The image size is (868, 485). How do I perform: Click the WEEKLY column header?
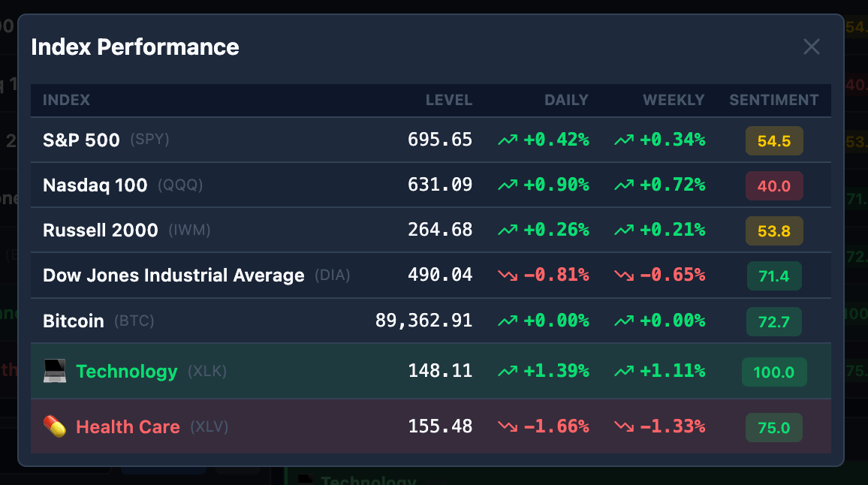click(x=674, y=100)
